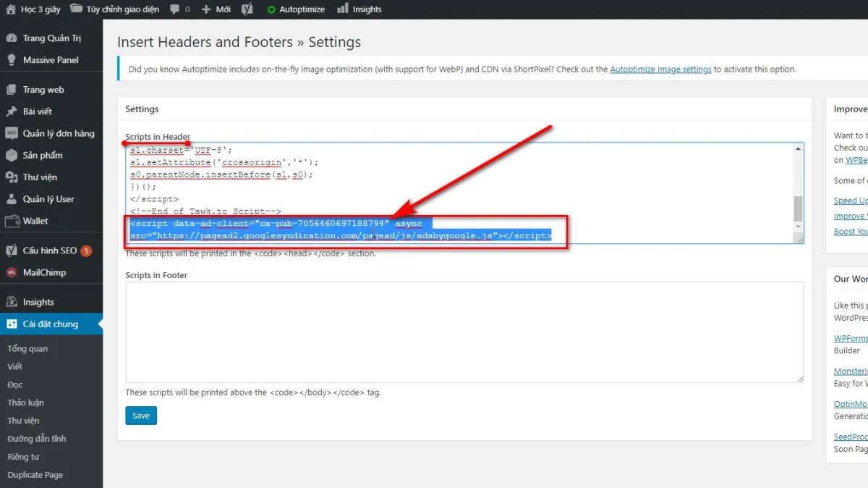Open the Trang Quản Trị menu item
868x488 pixels.
pos(51,38)
